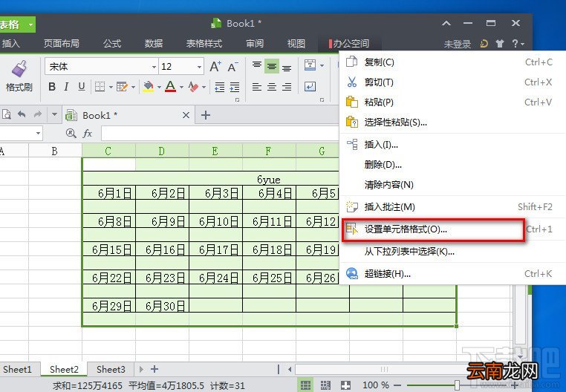Center text horizontally
This screenshot has width=566, height=392.
point(272,87)
